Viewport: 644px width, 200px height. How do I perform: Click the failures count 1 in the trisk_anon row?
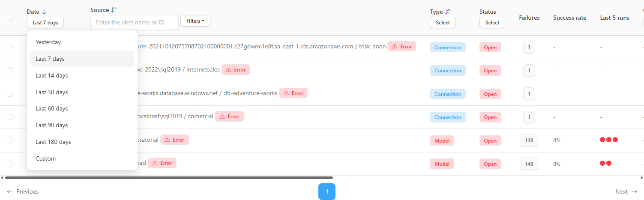[x=529, y=47]
